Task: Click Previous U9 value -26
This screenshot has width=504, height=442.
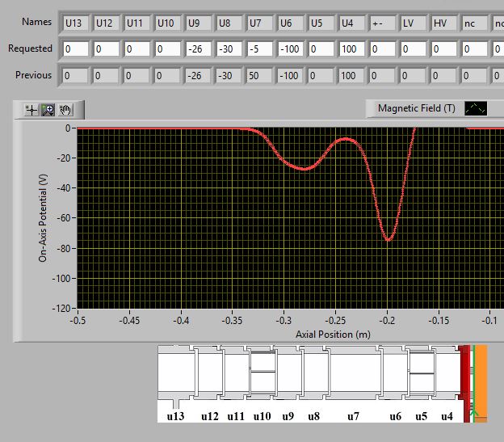Action: [x=198, y=75]
